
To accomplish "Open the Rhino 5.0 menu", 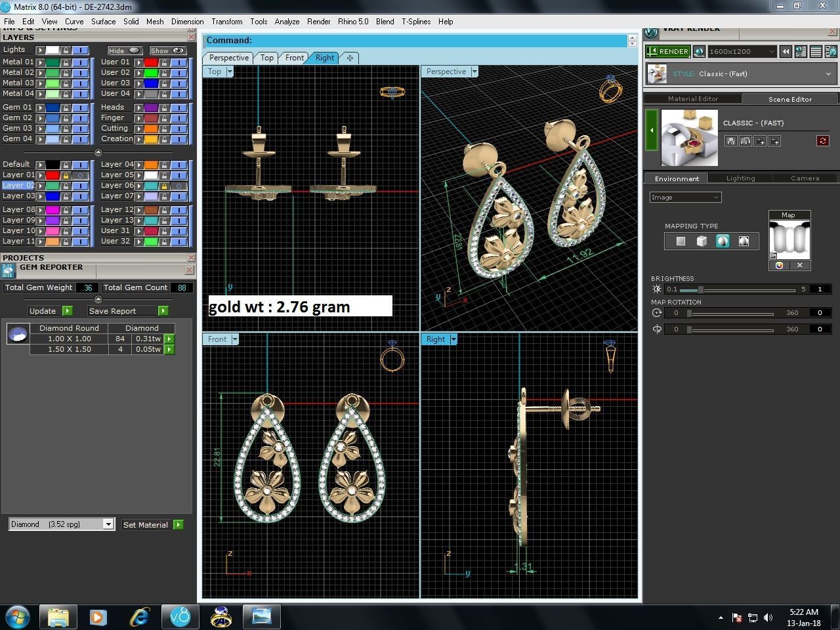I will click(x=353, y=21).
